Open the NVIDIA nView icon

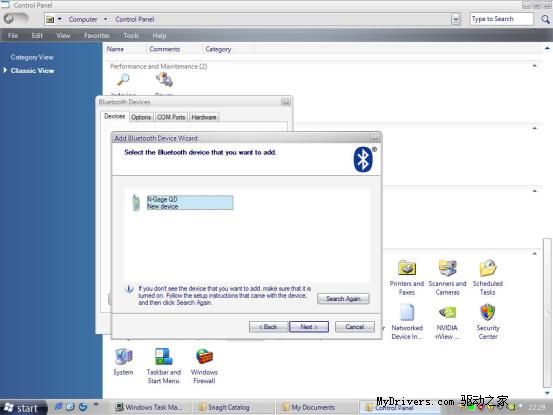(447, 312)
